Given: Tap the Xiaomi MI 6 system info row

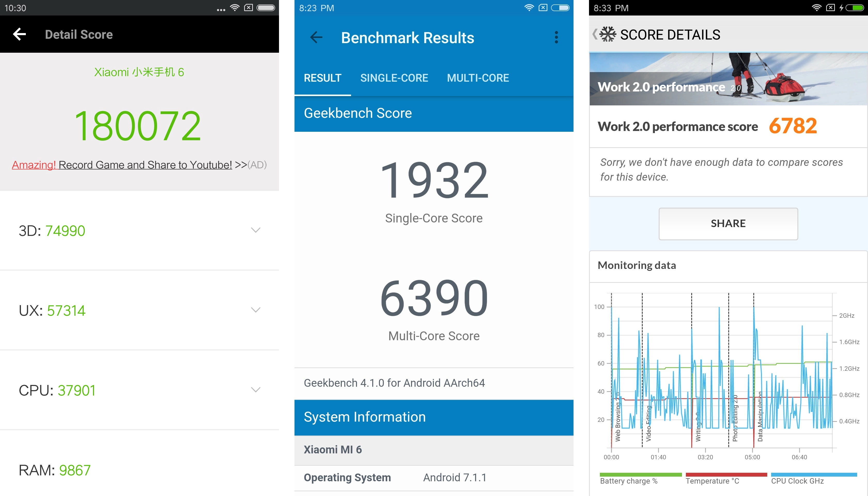Looking at the screenshot, I should point(434,450).
